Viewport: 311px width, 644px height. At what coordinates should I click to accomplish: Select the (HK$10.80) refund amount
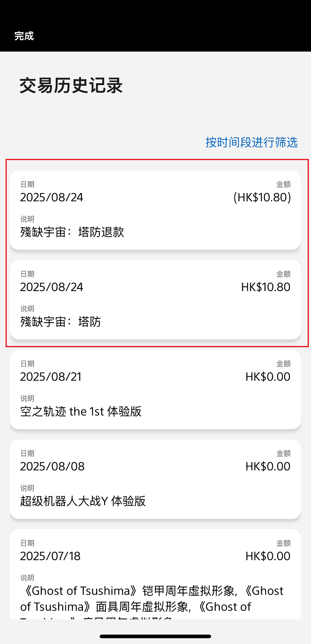pyautogui.click(x=262, y=197)
